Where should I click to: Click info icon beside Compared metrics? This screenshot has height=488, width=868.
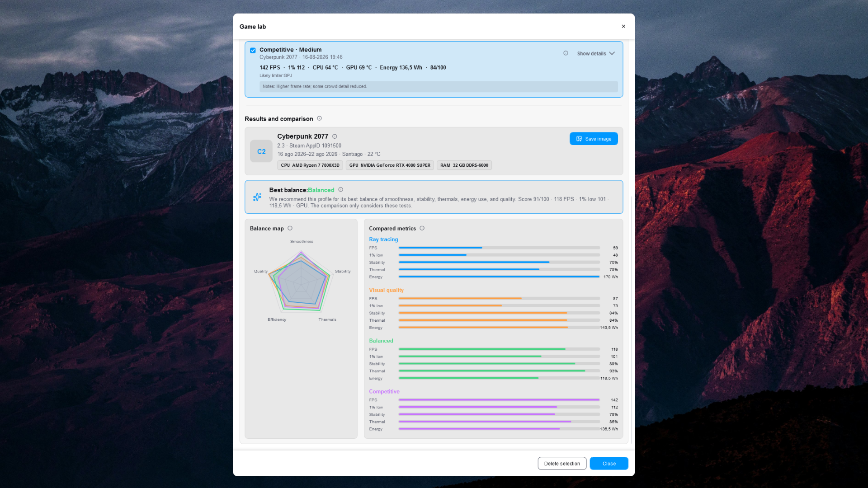[x=422, y=228]
